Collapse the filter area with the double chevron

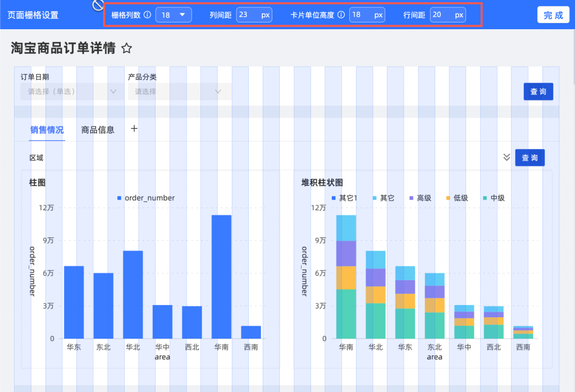click(x=506, y=157)
